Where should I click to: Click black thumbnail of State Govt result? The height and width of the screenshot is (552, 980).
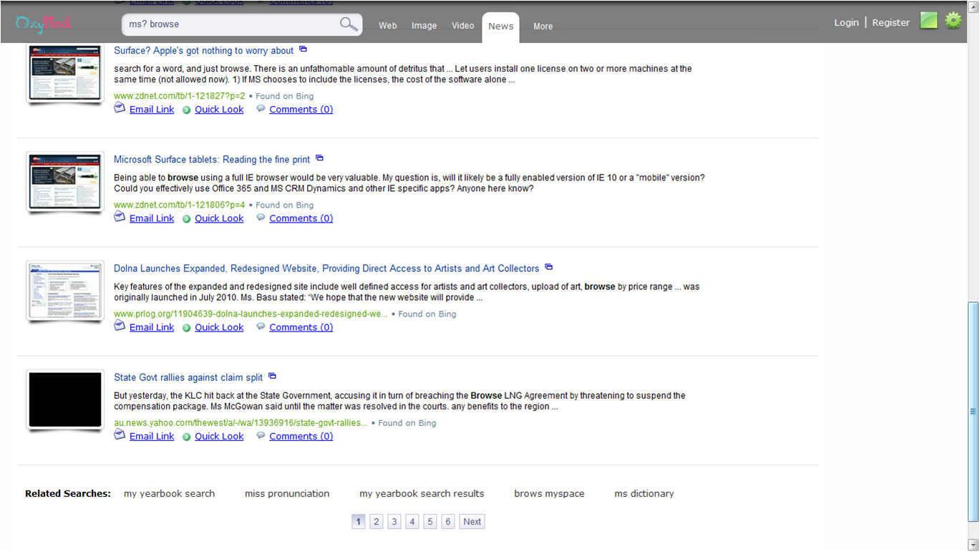click(65, 400)
